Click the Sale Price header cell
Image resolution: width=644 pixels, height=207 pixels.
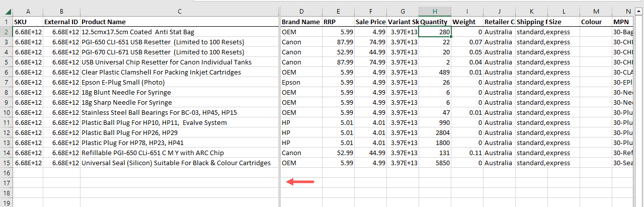pyautogui.click(x=370, y=22)
